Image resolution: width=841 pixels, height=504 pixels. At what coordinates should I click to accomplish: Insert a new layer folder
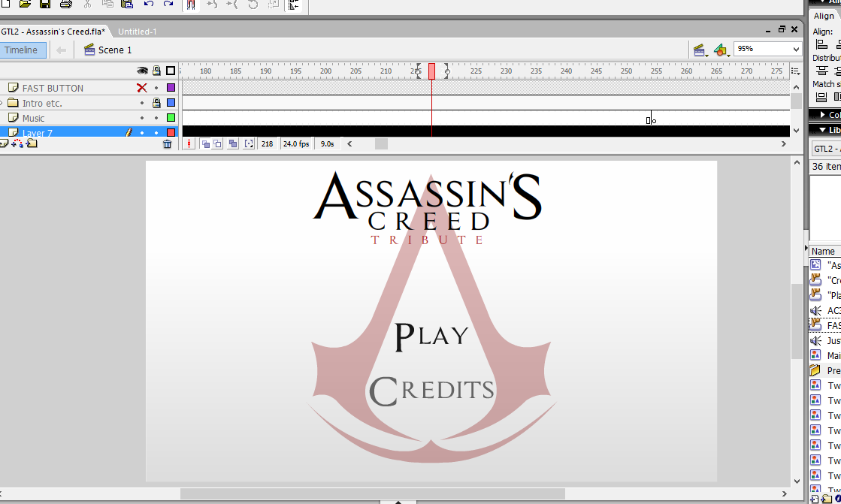32,143
